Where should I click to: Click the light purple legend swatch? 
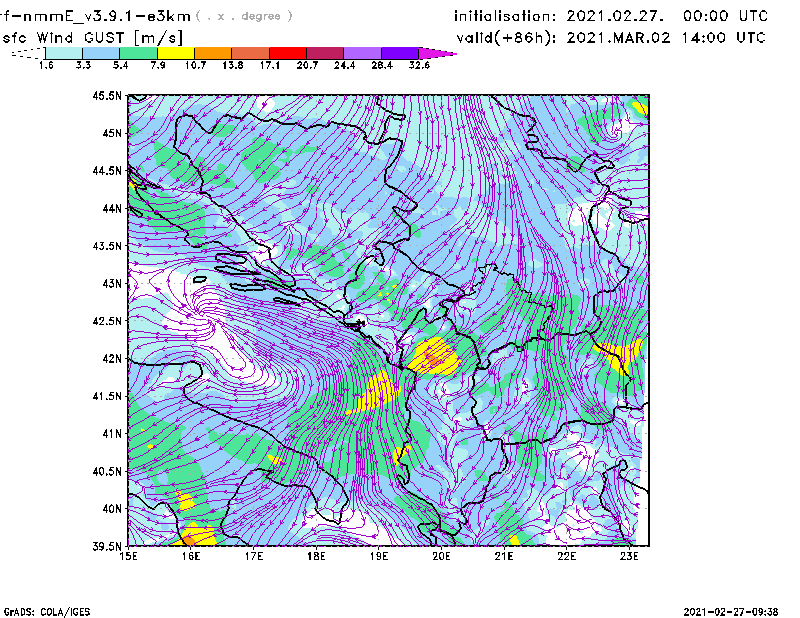click(x=363, y=53)
